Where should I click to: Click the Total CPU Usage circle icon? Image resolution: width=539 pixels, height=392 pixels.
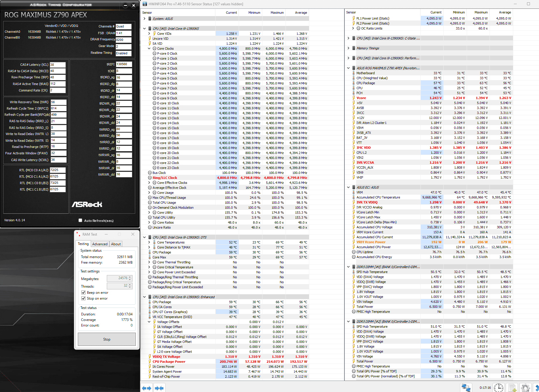tap(150, 203)
